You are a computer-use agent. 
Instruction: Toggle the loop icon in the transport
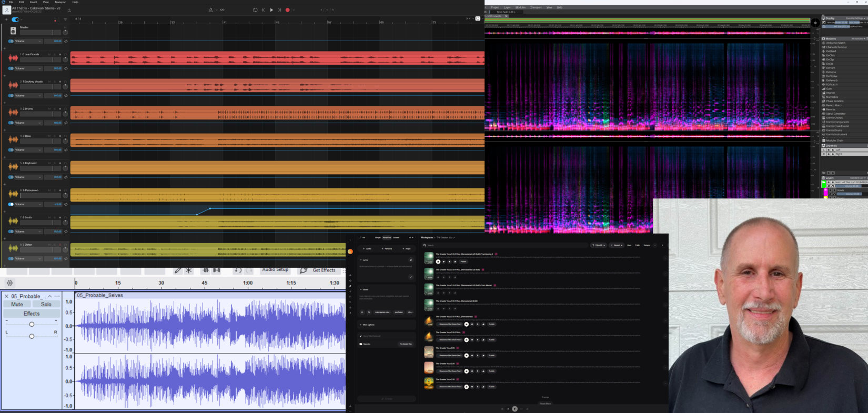[x=255, y=10]
